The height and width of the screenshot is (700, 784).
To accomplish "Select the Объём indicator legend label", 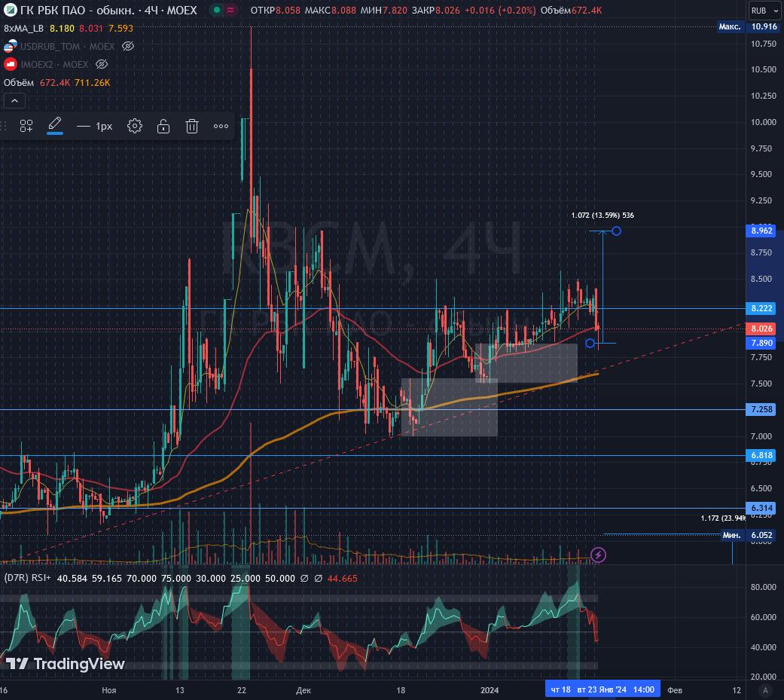I will point(19,83).
